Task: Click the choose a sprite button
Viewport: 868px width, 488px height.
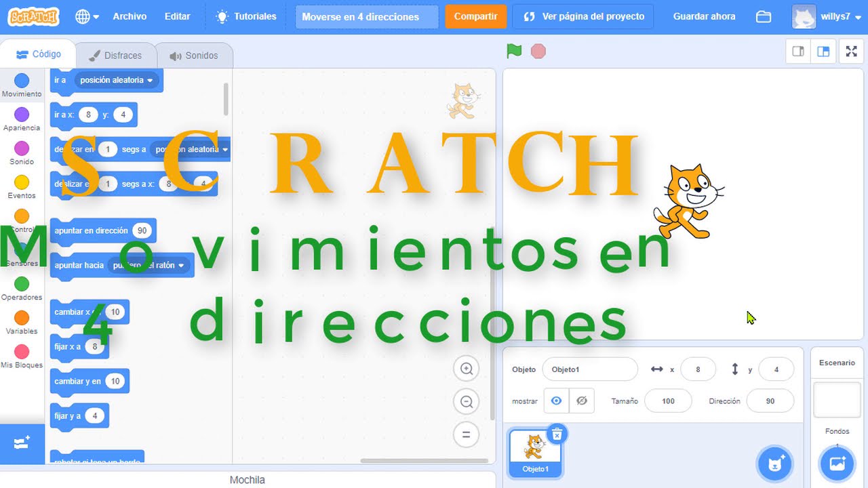Action: pyautogui.click(x=774, y=464)
